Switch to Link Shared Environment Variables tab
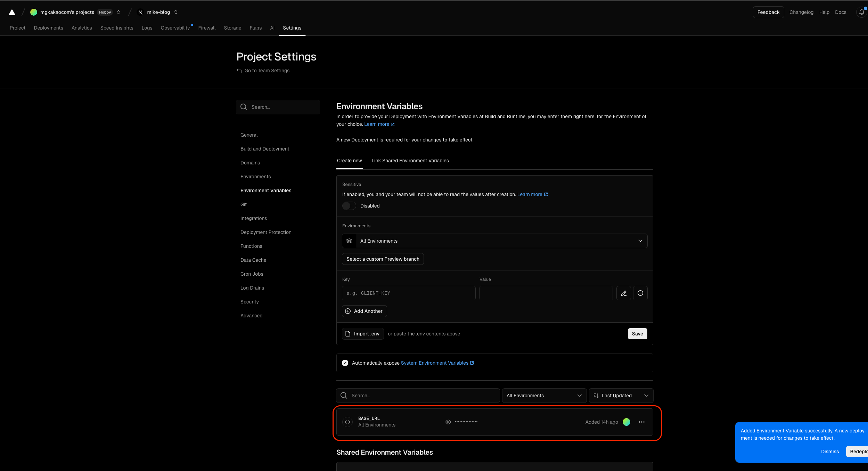This screenshot has width=868, height=471. coord(410,161)
